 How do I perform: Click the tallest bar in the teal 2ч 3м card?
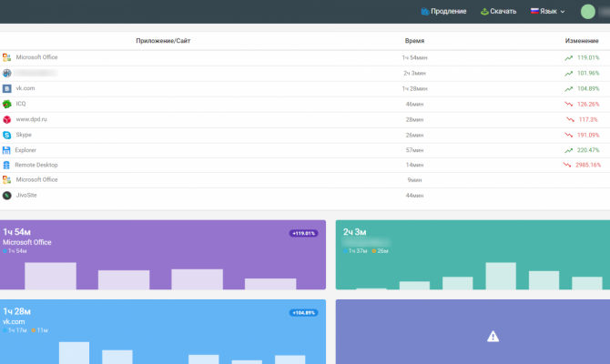501,276
